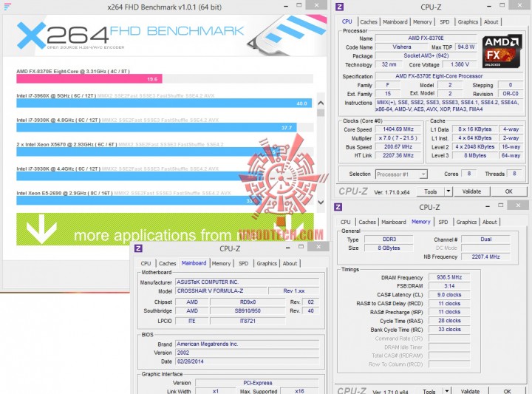Click Package value Socket AM3+ (942)
The image size is (532, 394).
426,55
